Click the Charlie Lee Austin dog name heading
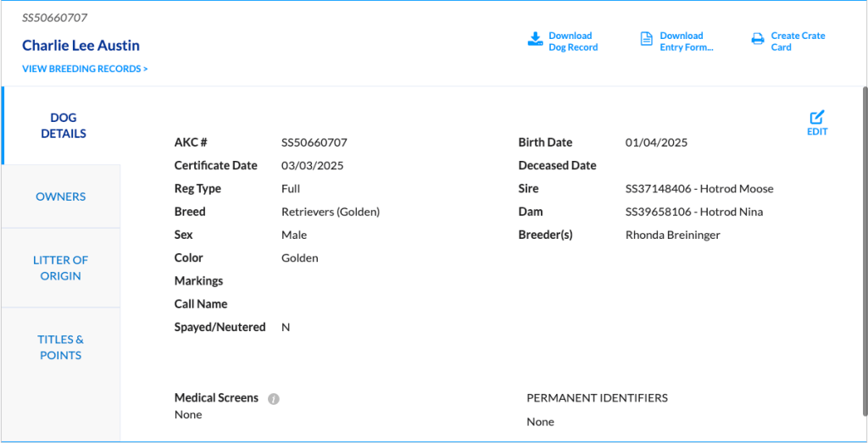The image size is (868, 443). (x=81, y=46)
